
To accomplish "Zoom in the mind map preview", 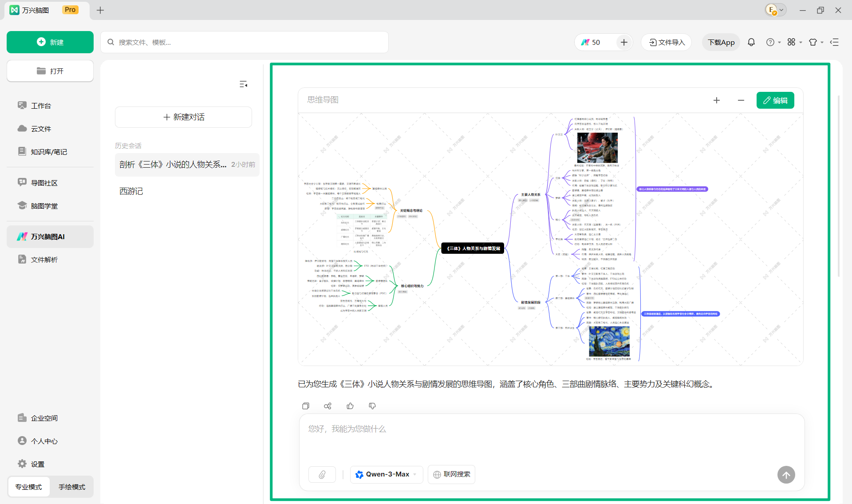I will pyautogui.click(x=717, y=100).
